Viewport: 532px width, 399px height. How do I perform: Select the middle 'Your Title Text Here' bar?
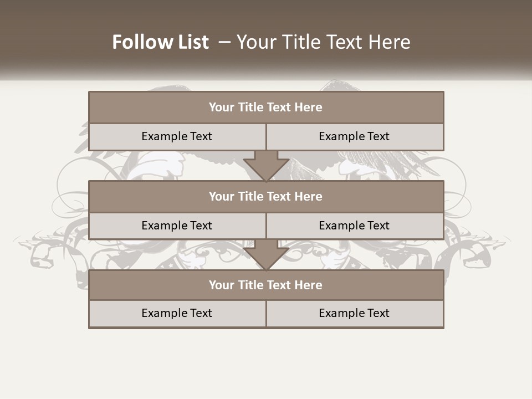[266, 197]
